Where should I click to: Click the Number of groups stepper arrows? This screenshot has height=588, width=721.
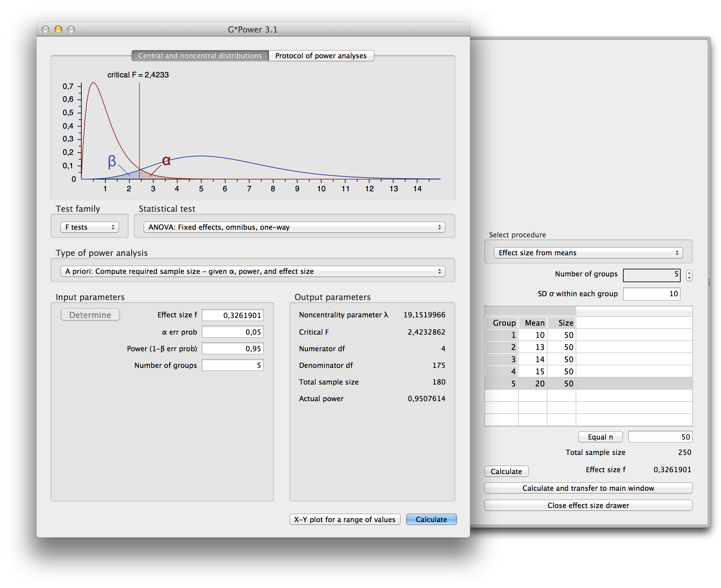[689, 275]
